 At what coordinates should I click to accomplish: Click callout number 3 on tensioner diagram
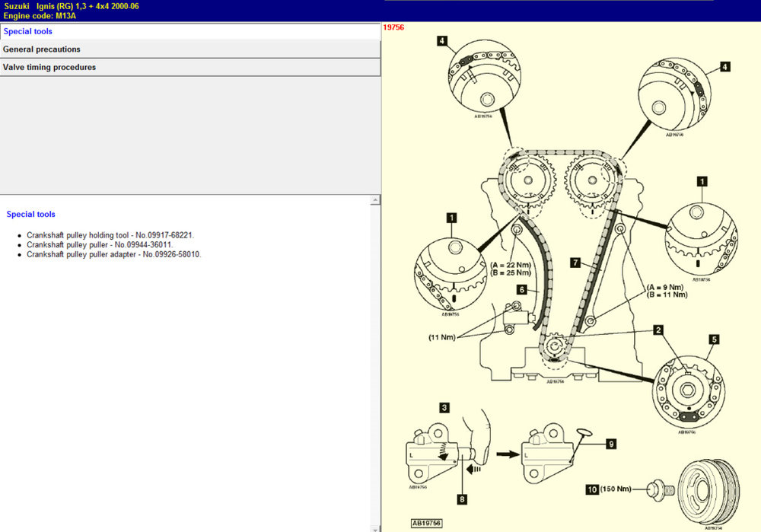pos(444,408)
